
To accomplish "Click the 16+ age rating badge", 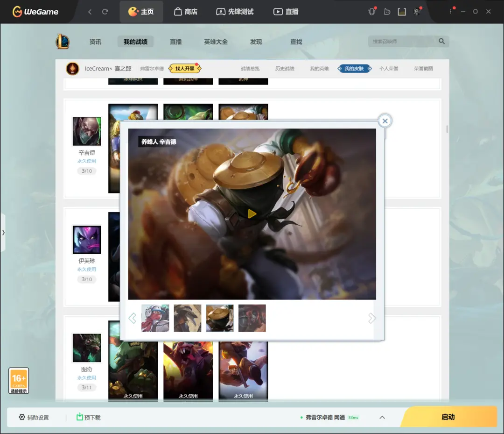I will tap(19, 381).
